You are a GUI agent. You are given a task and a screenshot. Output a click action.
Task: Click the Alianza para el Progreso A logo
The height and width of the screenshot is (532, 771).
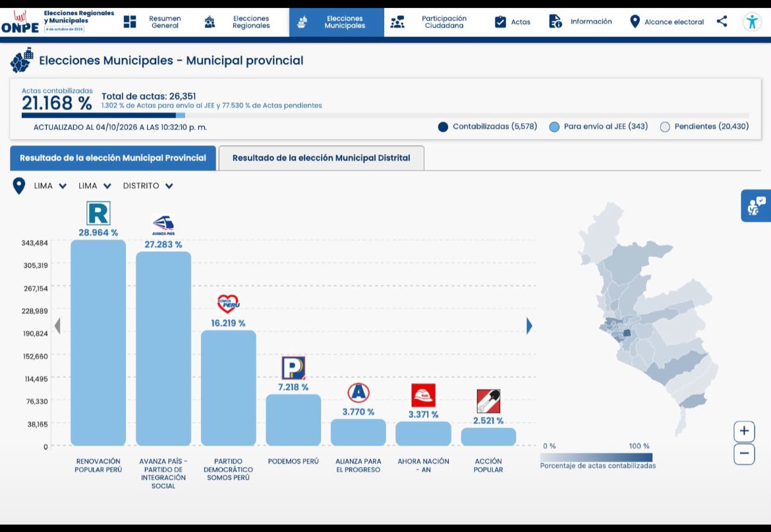(358, 393)
